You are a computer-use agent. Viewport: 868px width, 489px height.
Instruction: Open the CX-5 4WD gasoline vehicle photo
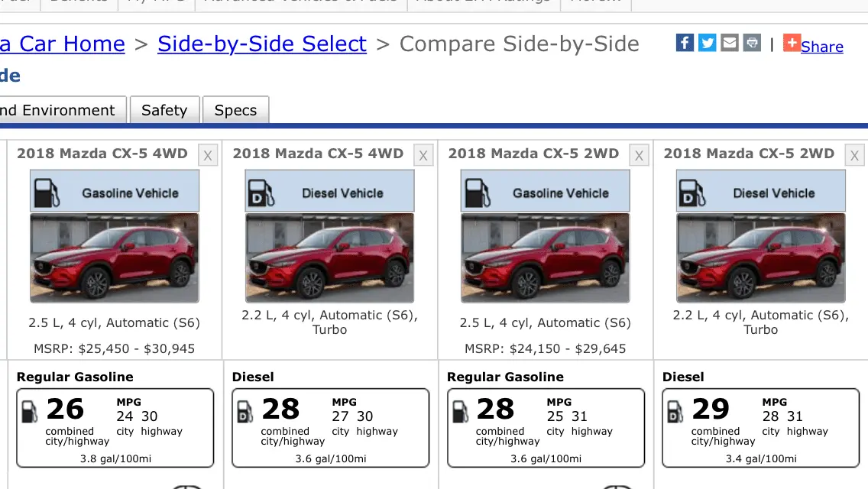[x=115, y=257]
